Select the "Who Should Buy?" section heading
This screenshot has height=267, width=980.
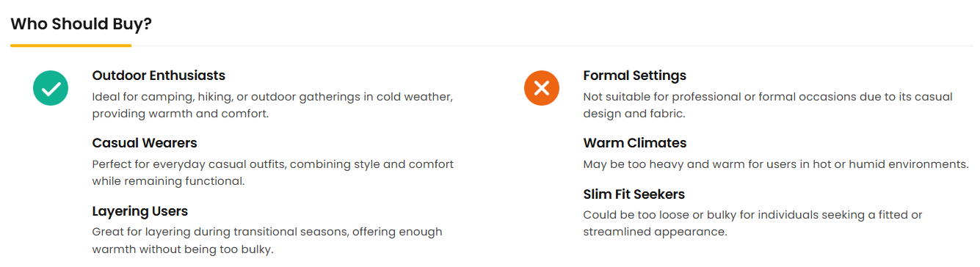(x=81, y=23)
